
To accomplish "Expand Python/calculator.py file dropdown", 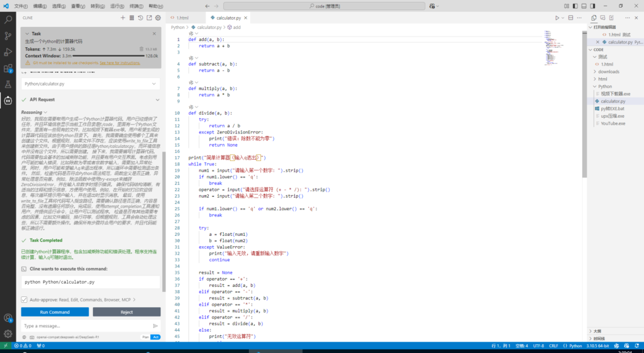I will tap(153, 84).
